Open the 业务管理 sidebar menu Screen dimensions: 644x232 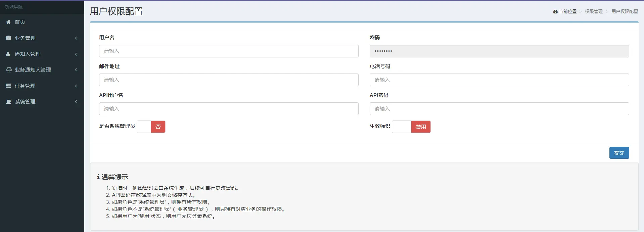(42, 38)
